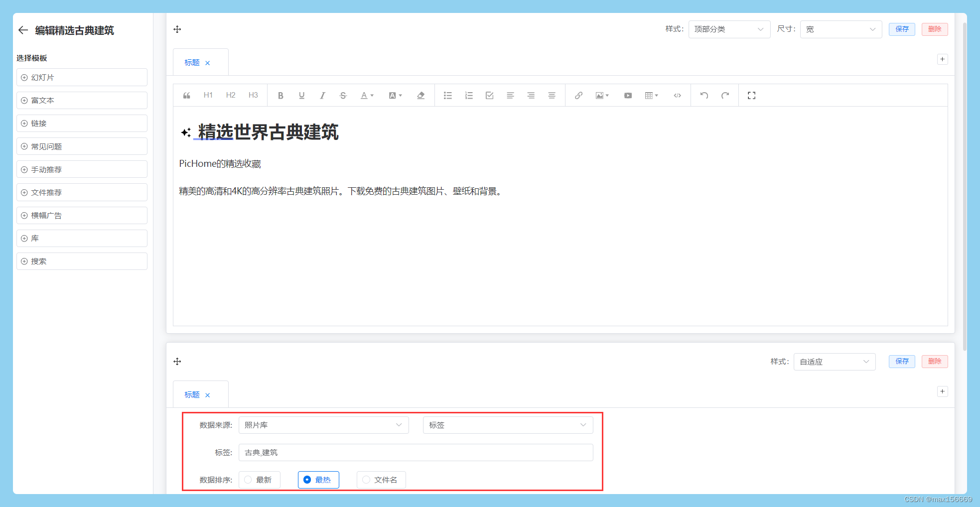
Task: Toggle fullscreen editor mode
Action: click(751, 96)
